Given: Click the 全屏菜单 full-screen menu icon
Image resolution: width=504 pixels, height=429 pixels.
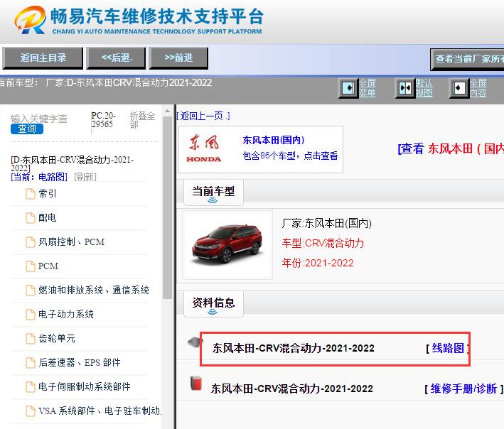Looking at the screenshot, I should (x=348, y=87).
